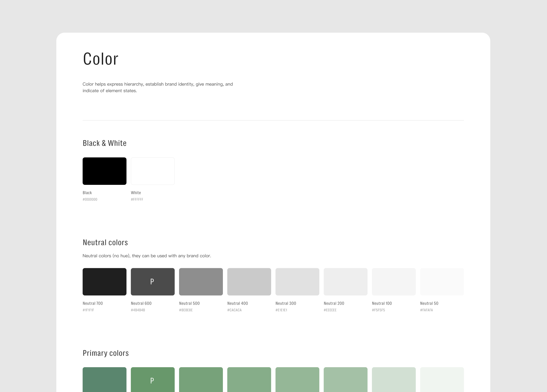Click the #4B4B4B hex code text
Screen dimensions: 547x392
click(x=138, y=310)
